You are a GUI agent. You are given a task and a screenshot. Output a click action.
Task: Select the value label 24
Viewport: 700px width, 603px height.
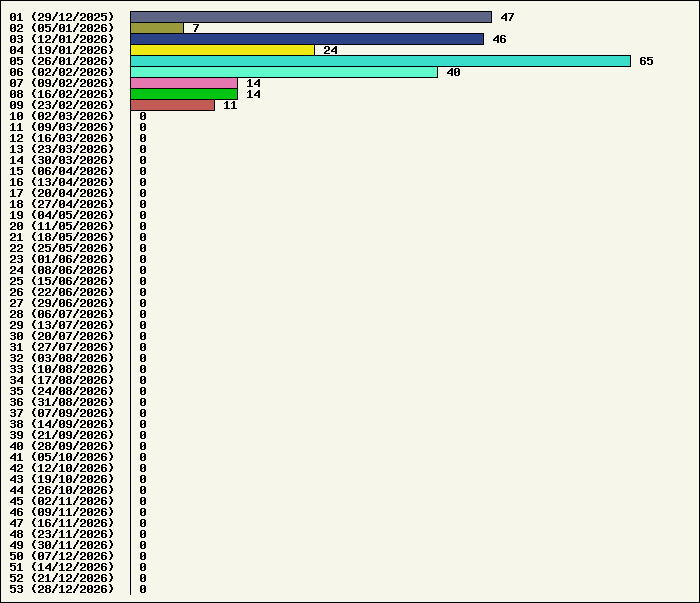click(x=330, y=50)
